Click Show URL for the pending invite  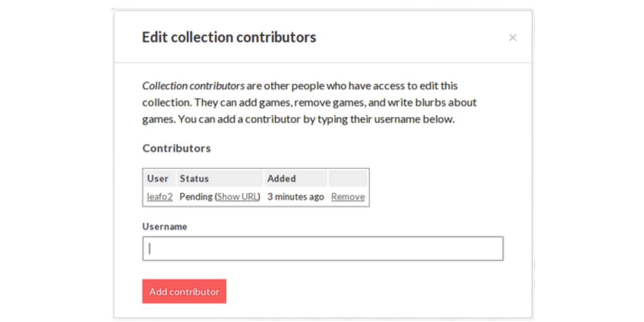tap(238, 197)
